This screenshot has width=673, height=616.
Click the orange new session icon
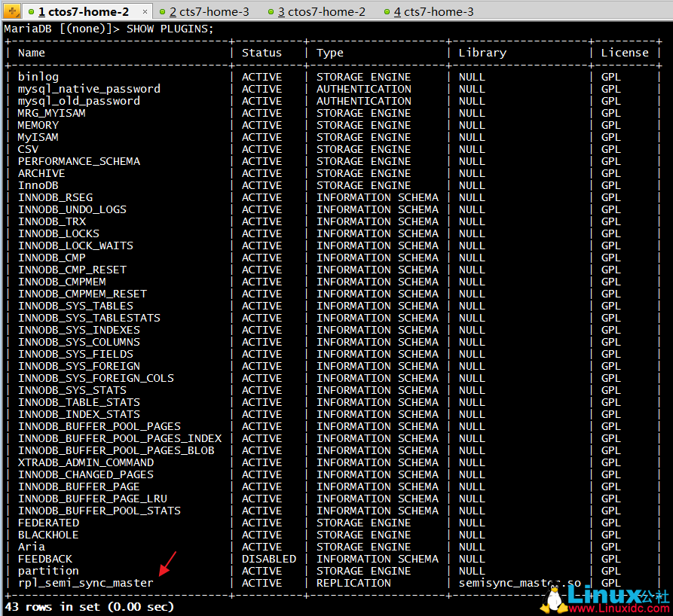[x=11, y=11]
